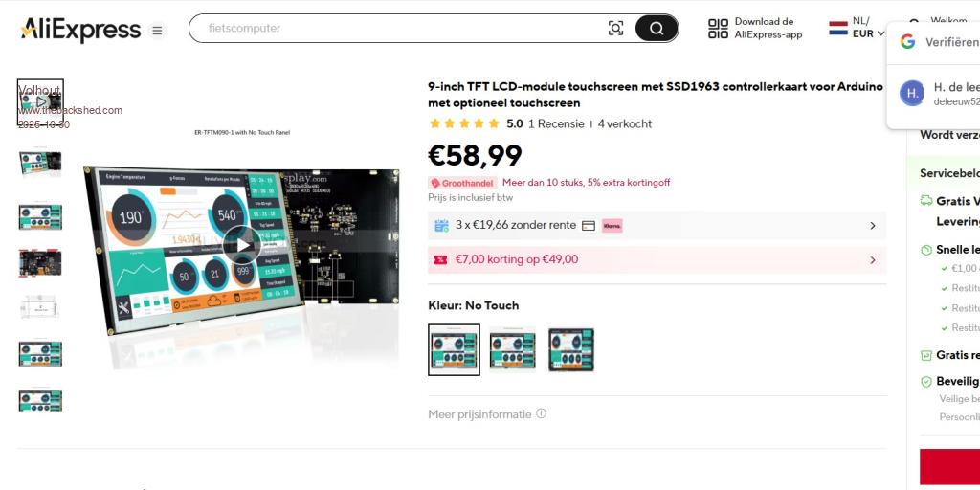Click the Netherlands flag icon

tap(838, 28)
